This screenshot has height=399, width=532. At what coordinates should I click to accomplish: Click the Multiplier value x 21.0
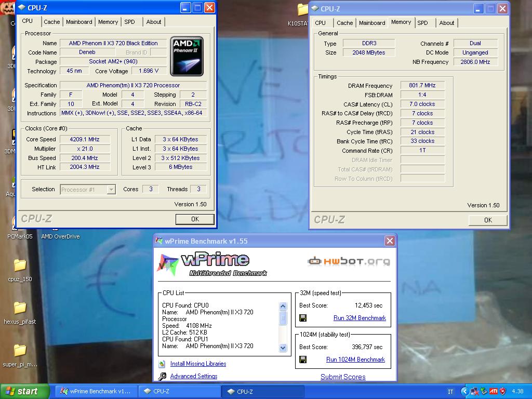(85, 149)
